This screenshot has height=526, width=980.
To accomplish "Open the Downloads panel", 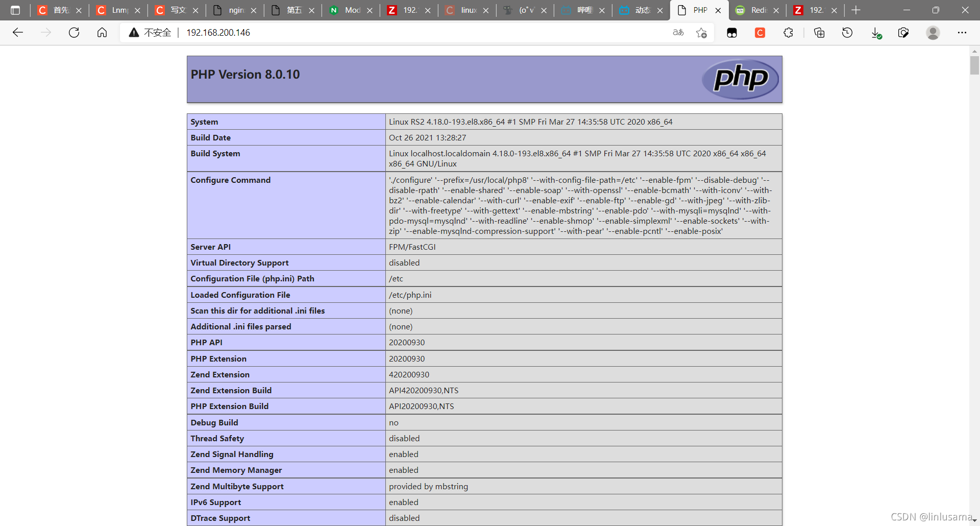I will (x=876, y=33).
